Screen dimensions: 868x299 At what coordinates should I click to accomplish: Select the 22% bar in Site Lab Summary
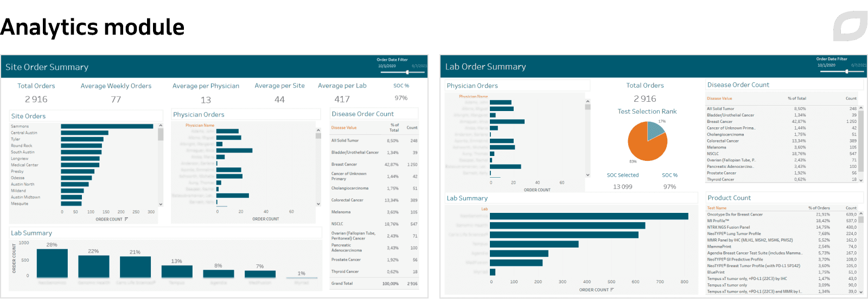93,266
